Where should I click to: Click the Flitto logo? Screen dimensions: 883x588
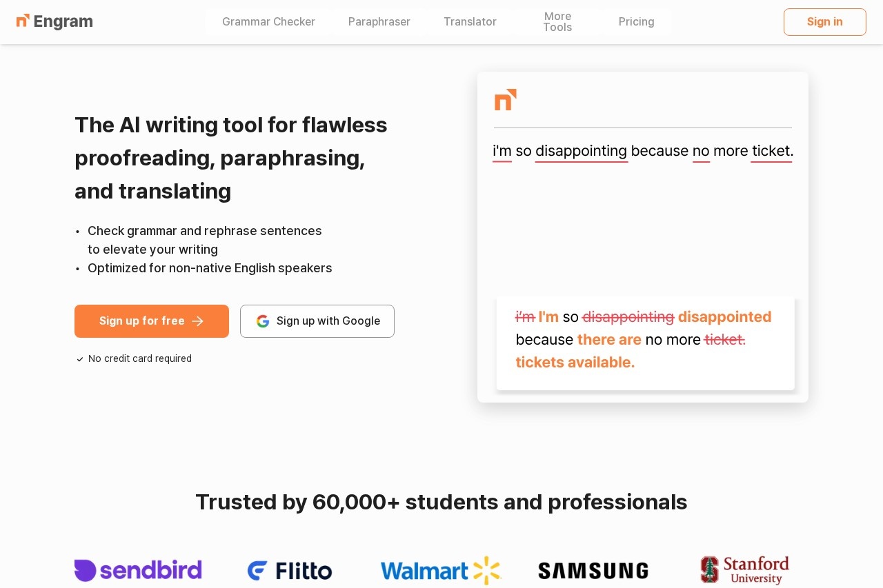290,571
